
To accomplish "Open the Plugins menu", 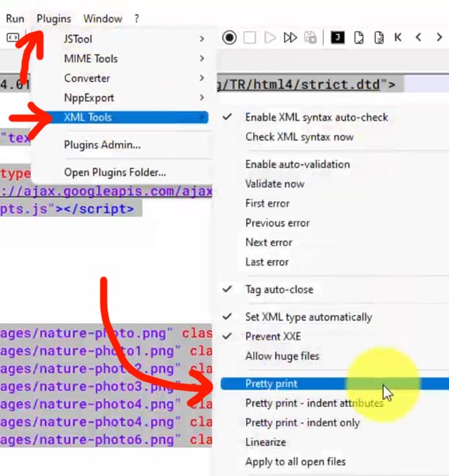I will [x=54, y=18].
